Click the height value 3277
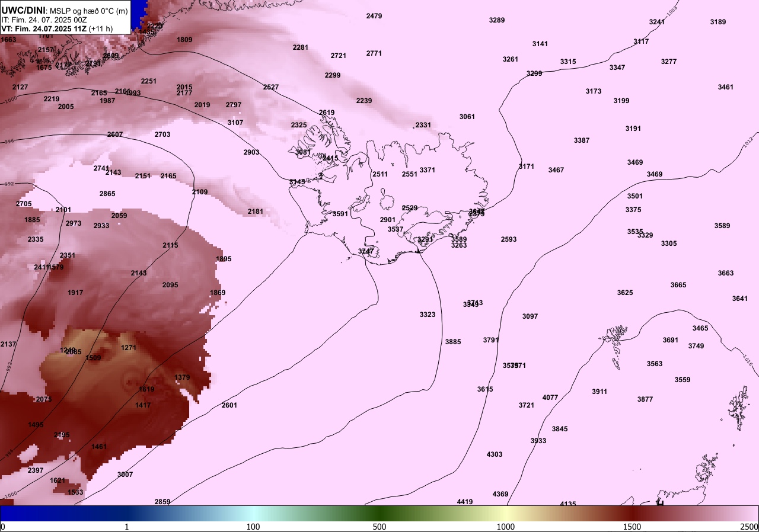The image size is (759, 532). click(669, 62)
